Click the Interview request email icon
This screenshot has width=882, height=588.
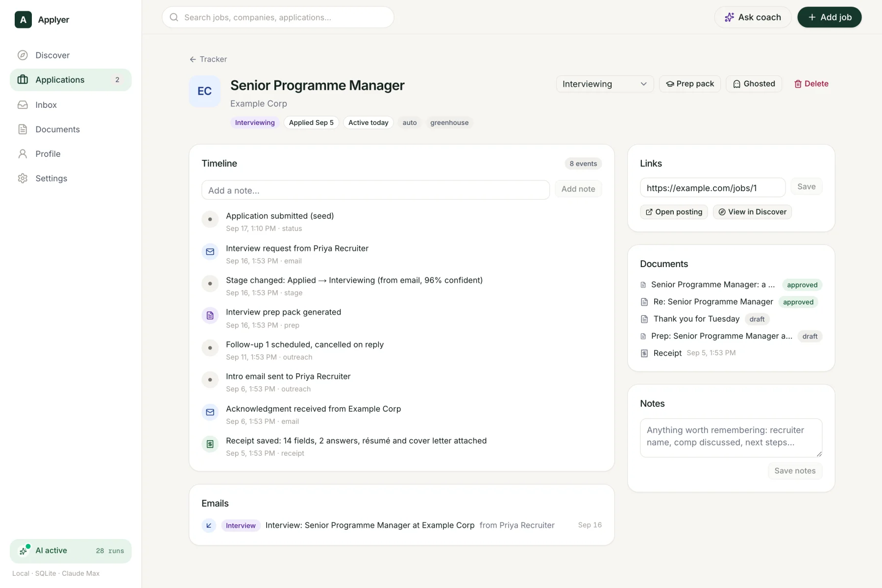coord(210,252)
